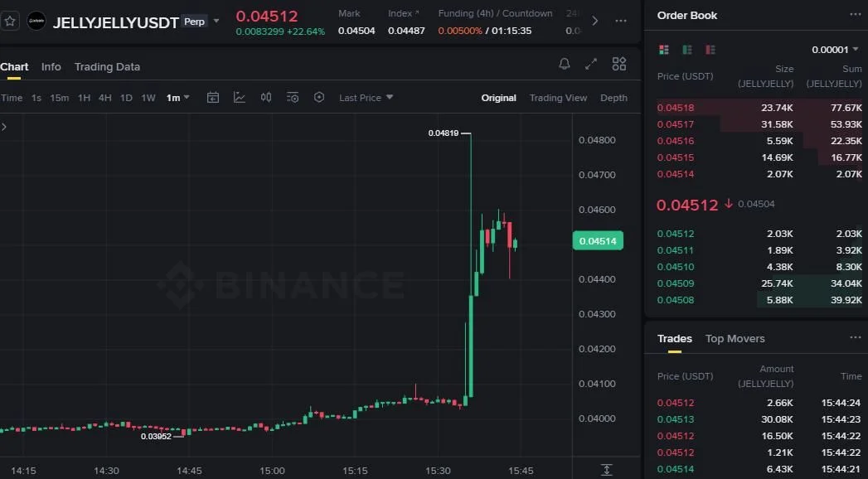Switch to the Chart tab

[14, 67]
